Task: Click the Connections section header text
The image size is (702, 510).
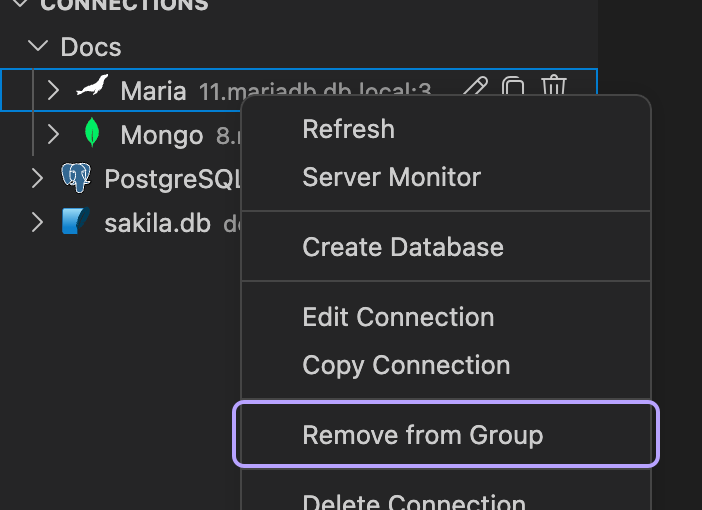Action: click(x=124, y=5)
